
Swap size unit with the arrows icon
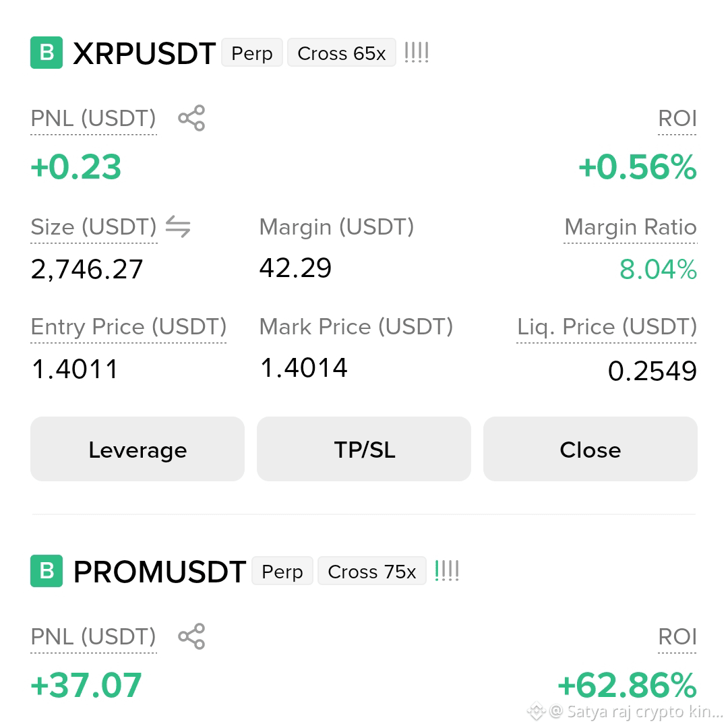pyautogui.click(x=178, y=226)
